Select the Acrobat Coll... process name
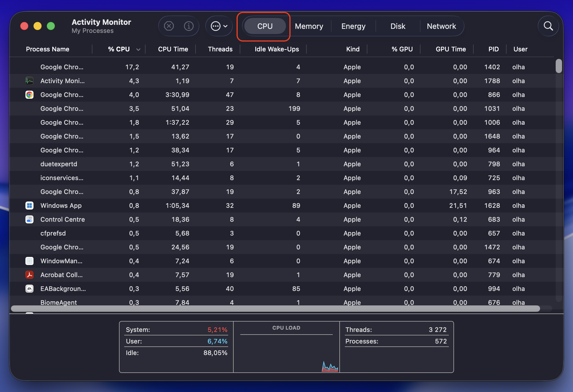573x392 pixels. tap(62, 275)
